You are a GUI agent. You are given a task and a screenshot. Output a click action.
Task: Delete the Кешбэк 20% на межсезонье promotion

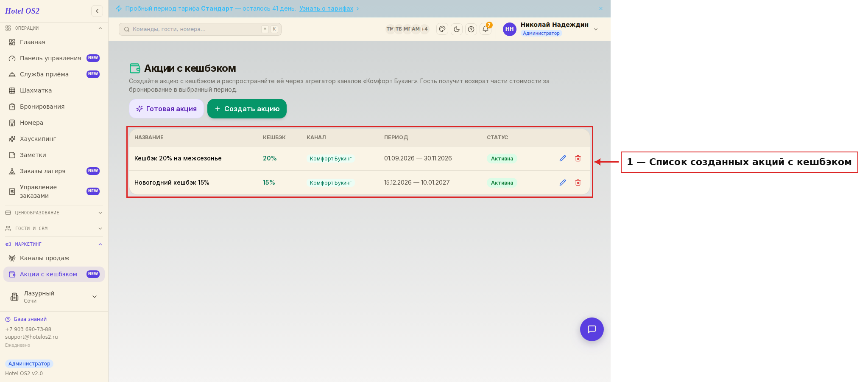pos(578,158)
